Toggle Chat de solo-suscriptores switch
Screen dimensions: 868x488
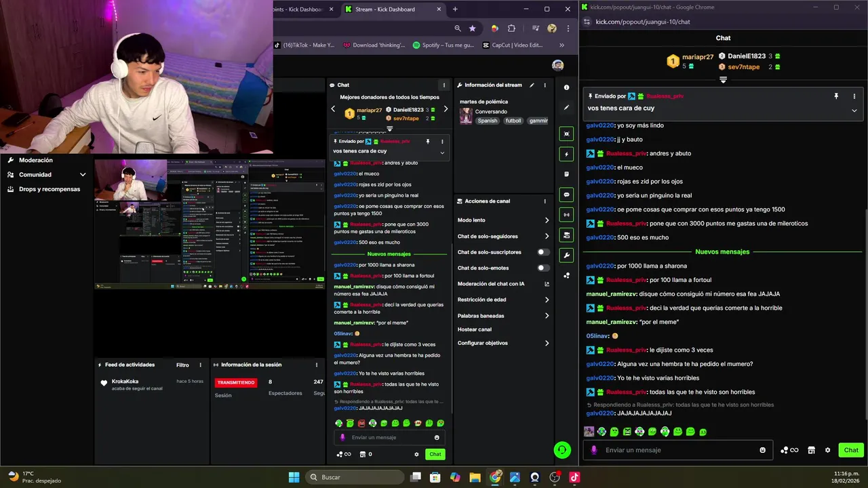(x=543, y=252)
